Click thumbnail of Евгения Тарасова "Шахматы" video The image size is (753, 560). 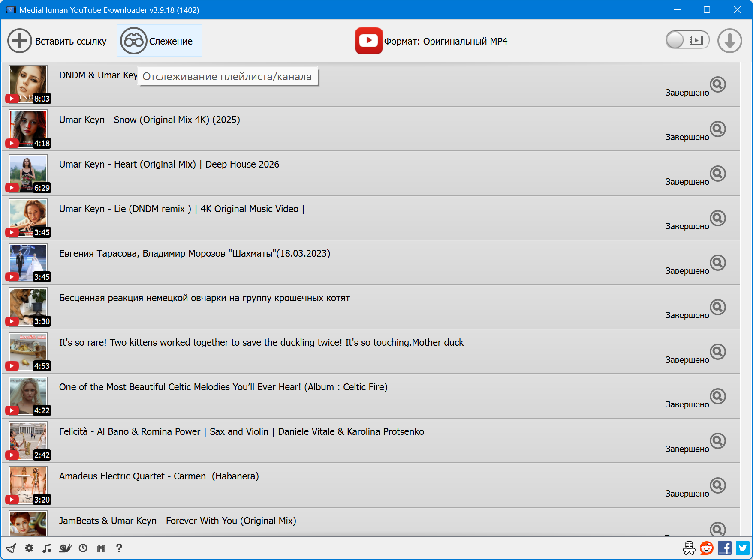click(28, 263)
